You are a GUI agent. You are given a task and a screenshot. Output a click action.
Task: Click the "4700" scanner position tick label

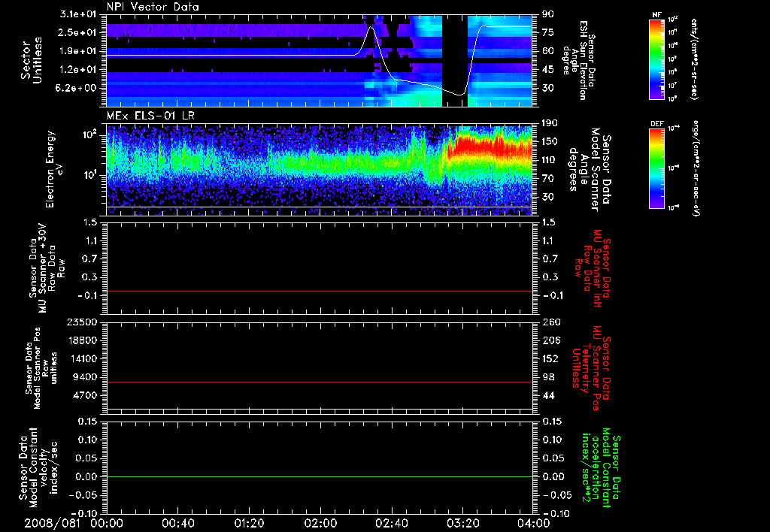click(86, 395)
